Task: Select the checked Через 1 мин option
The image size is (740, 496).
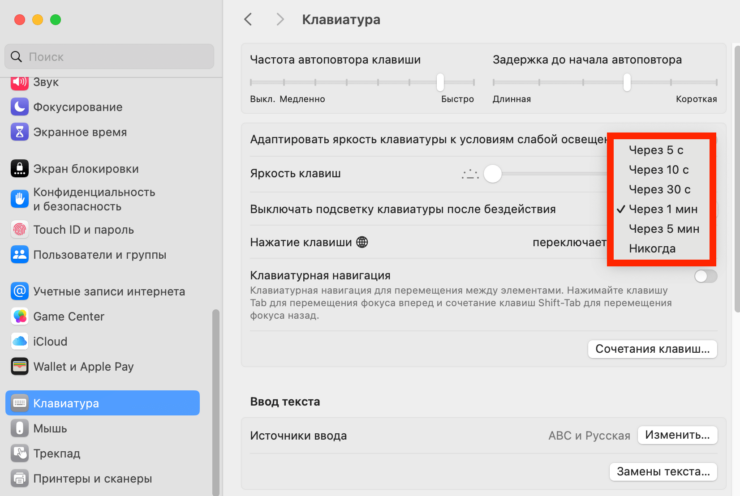Action: [x=661, y=209]
